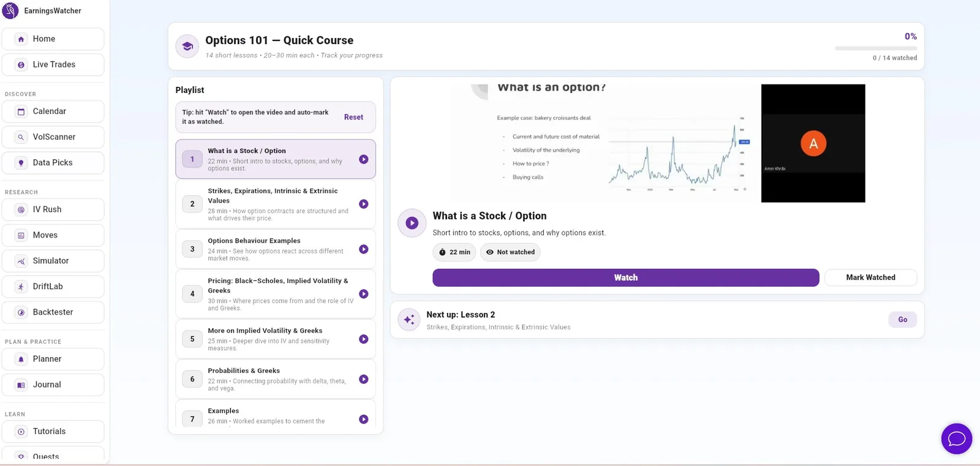Reset the playlist watched progress
Image resolution: width=980 pixels, height=466 pixels.
click(353, 117)
